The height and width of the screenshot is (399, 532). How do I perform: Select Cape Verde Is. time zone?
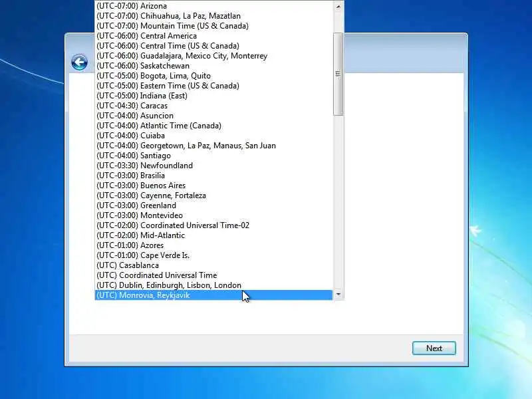pos(213,255)
